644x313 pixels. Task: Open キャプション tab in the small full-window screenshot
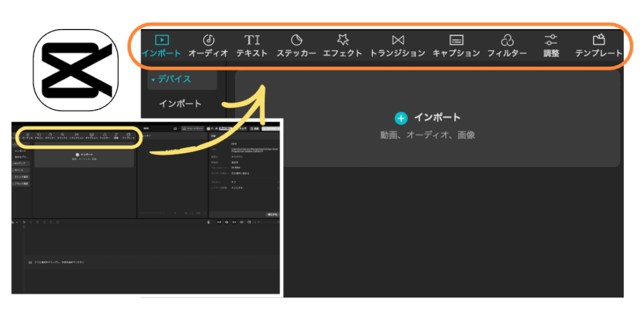(92, 136)
